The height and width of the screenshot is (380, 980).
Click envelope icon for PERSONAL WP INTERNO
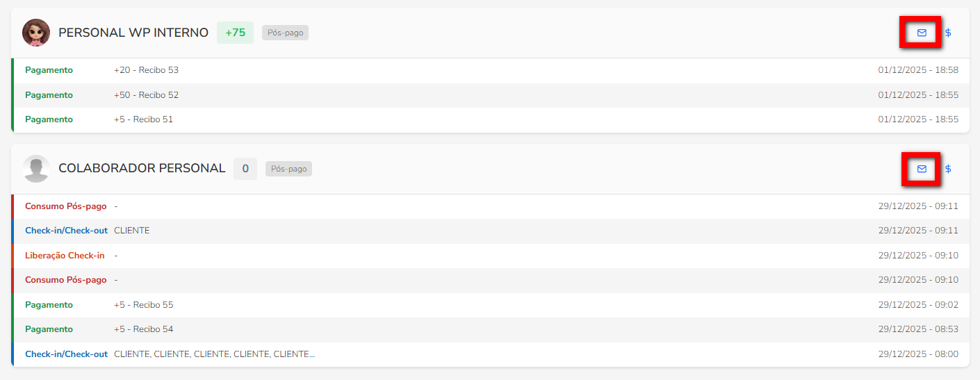(922, 33)
